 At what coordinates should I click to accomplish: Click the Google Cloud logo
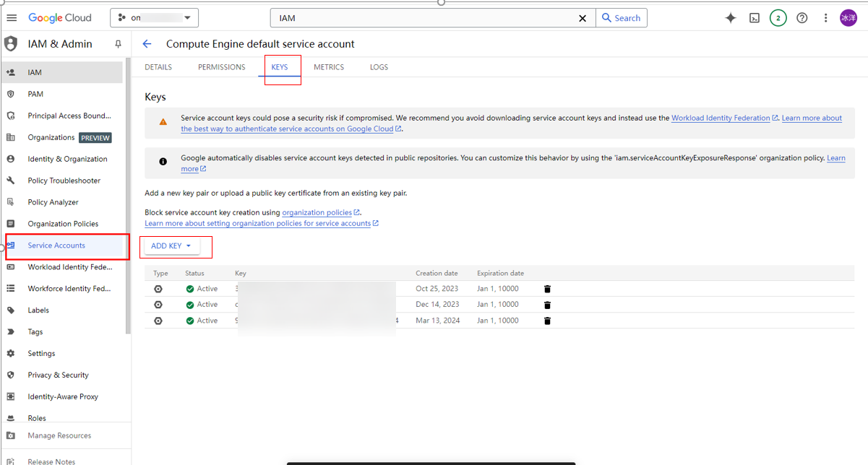pyautogui.click(x=60, y=18)
